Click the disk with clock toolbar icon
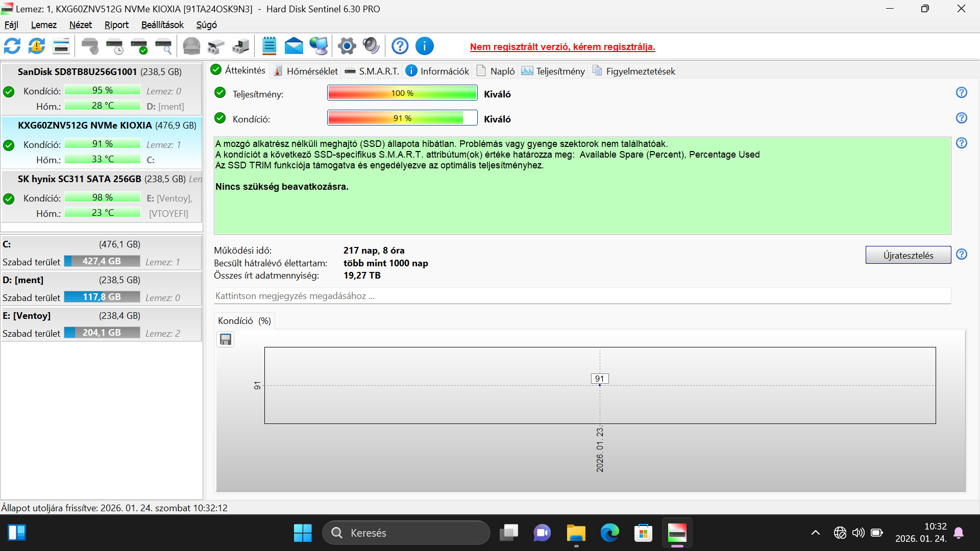 pos(115,46)
